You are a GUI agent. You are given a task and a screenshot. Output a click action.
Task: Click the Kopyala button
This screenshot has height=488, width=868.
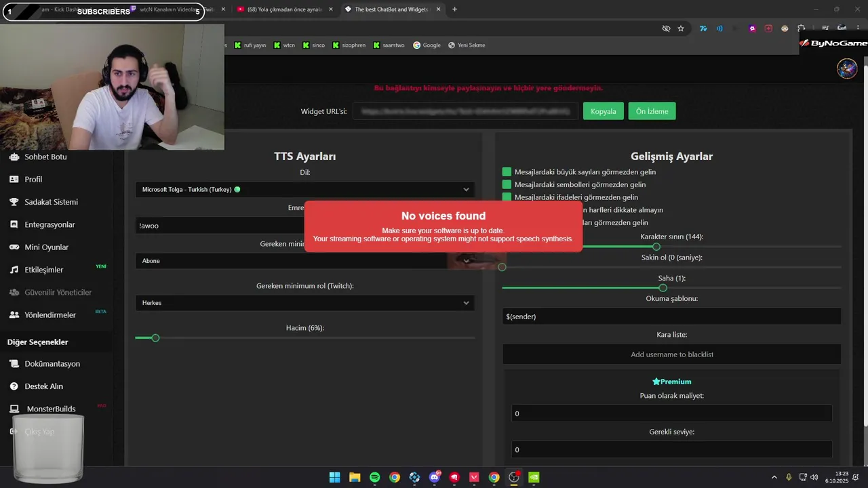(603, 111)
